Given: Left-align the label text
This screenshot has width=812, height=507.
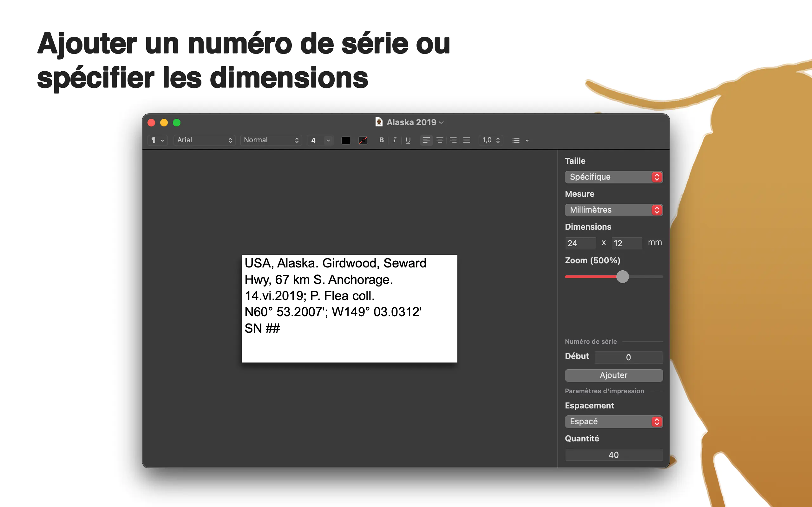Looking at the screenshot, I should pyautogui.click(x=427, y=140).
